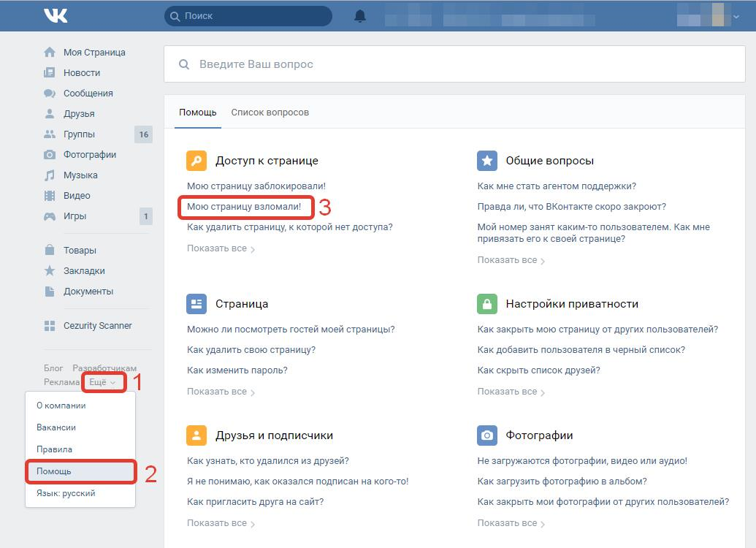This screenshot has height=548, width=756.
Task: Click the VK logo icon
Action: tap(56, 15)
